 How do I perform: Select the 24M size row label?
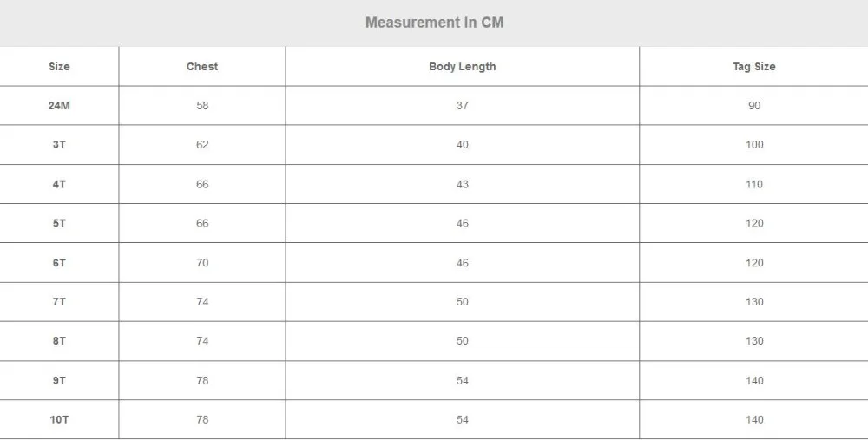click(x=59, y=106)
